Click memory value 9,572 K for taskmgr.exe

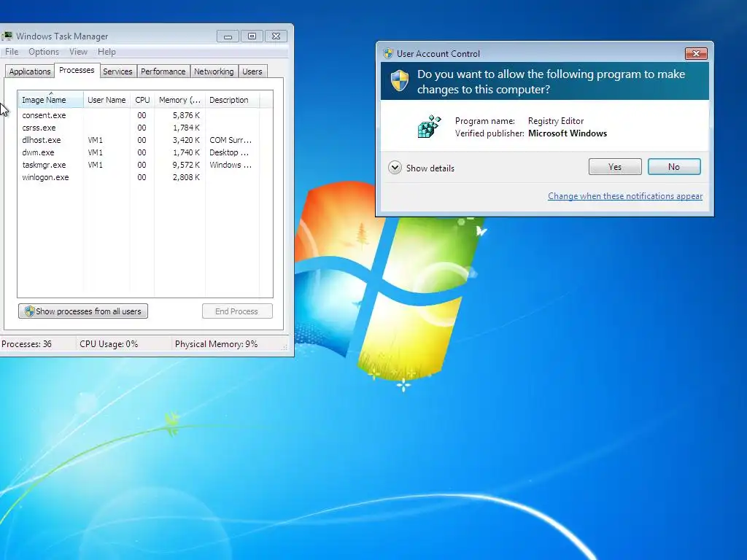click(x=186, y=165)
